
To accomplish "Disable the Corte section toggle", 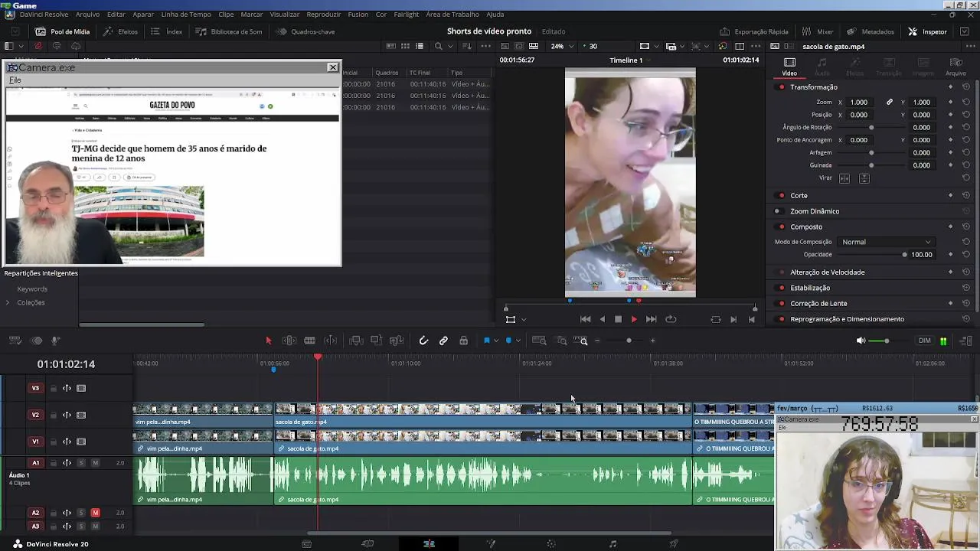I will [781, 196].
